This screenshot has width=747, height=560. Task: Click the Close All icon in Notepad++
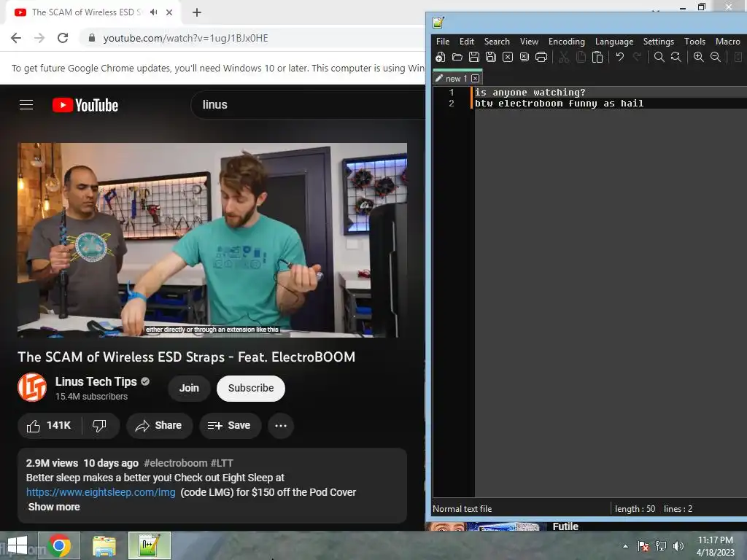click(524, 57)
